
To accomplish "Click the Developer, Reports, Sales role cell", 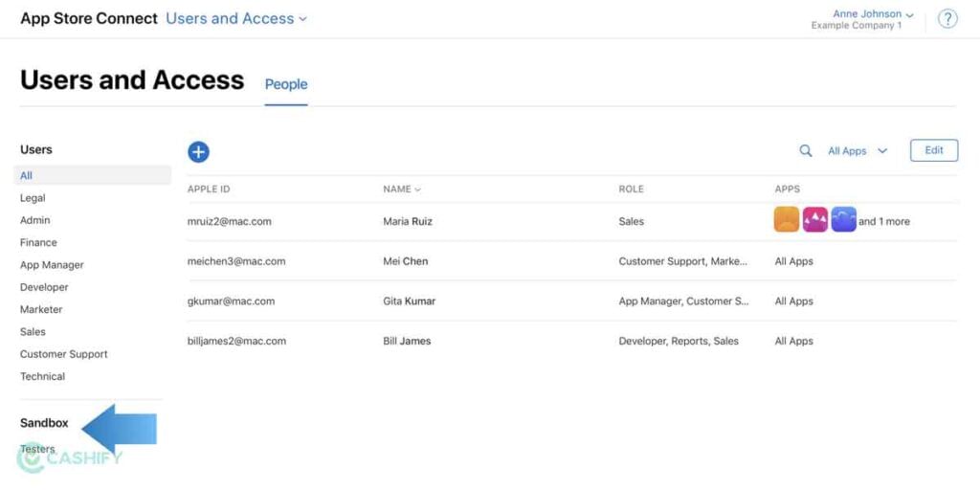I will tap(679, 342).
